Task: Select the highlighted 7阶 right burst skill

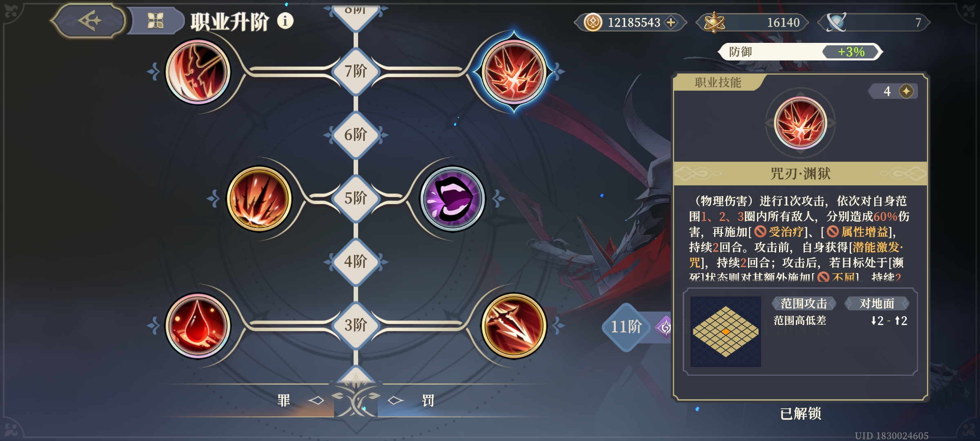Action: (514, 71)
